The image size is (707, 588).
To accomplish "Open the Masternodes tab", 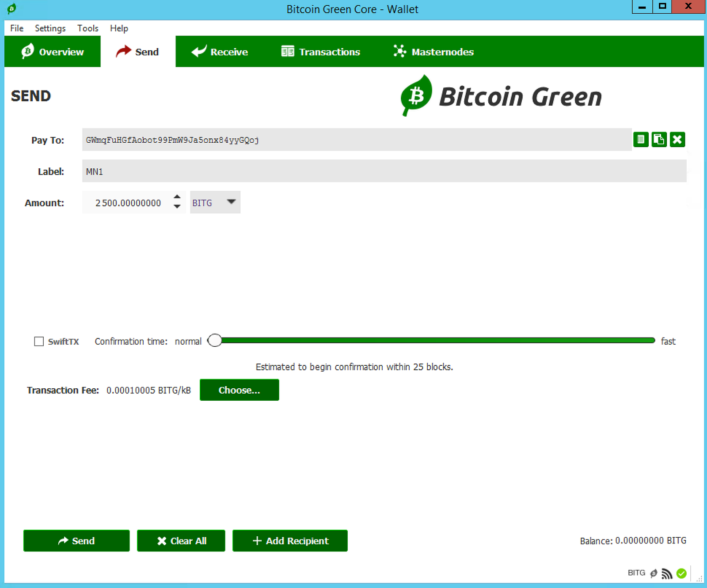I will click(433, 52).
